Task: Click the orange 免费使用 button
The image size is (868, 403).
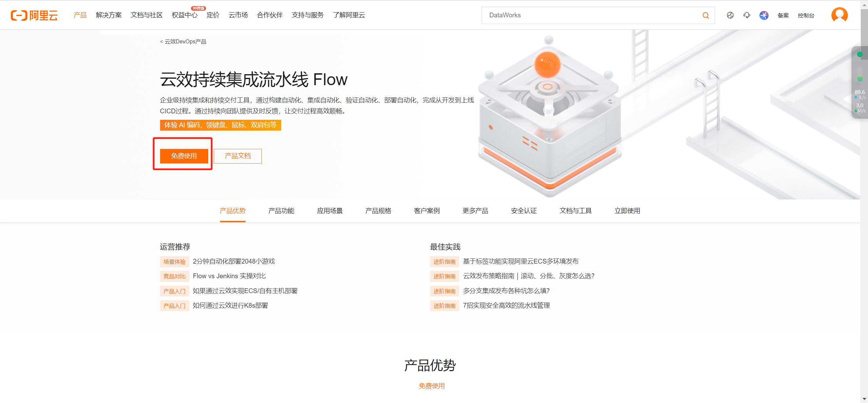Action: point(184,156)
